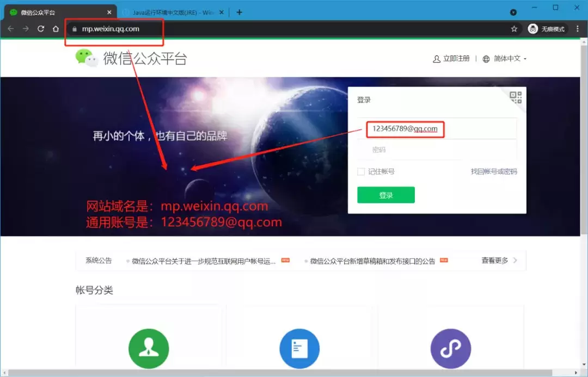Click the padlock site info icon
The height and width of the screenshot is (377, 588).
click(74, 29)
